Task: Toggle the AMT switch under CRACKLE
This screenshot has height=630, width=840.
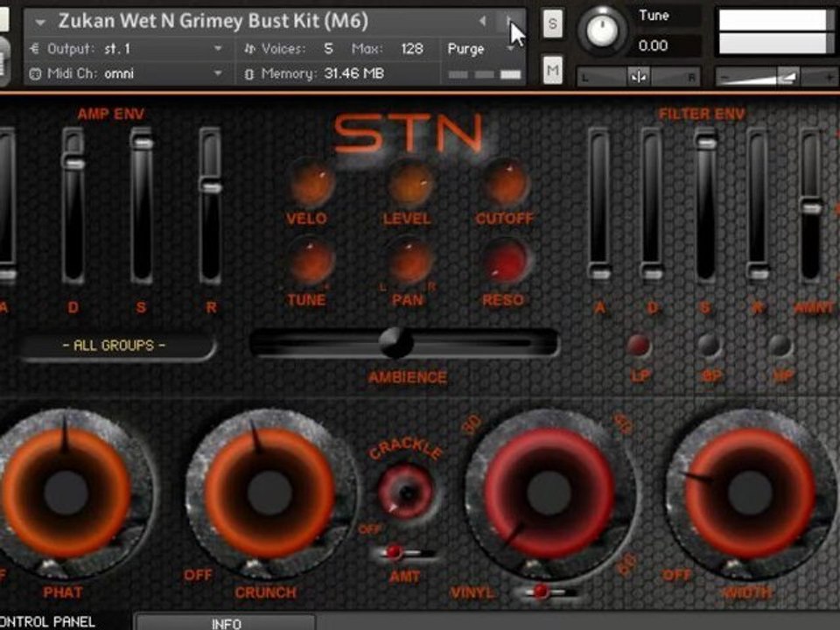Action: coord(404,552)
